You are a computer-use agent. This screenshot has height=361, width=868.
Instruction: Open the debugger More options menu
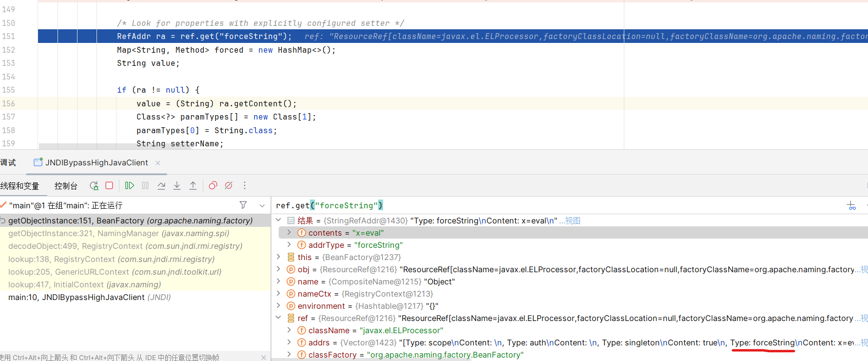click(245, 185)
